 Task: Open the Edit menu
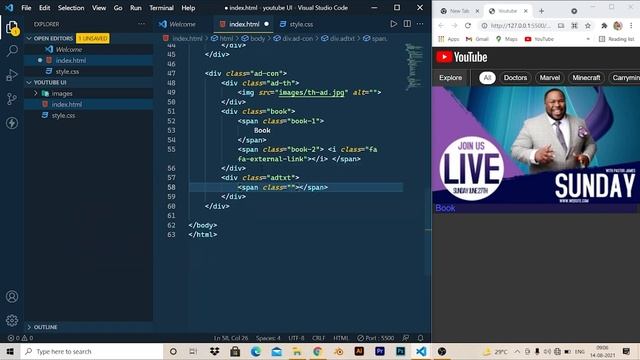click(x=44, y=8)
